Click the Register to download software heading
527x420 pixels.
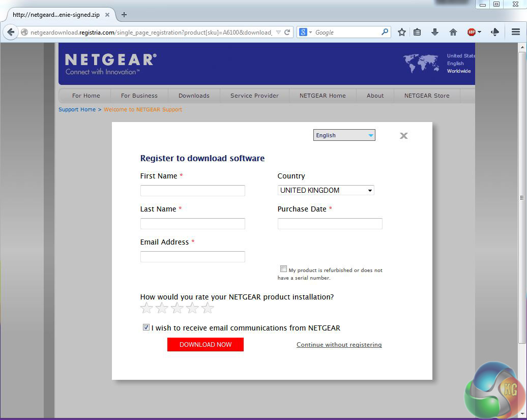click(202, 158)
